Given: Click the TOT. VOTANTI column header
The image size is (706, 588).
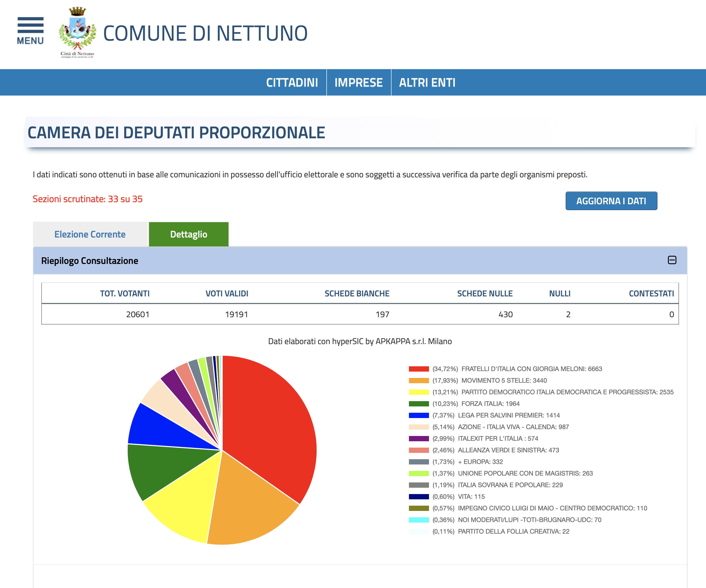Looking at the screenshot, I should pyautogui.click(x=125, y=293).
